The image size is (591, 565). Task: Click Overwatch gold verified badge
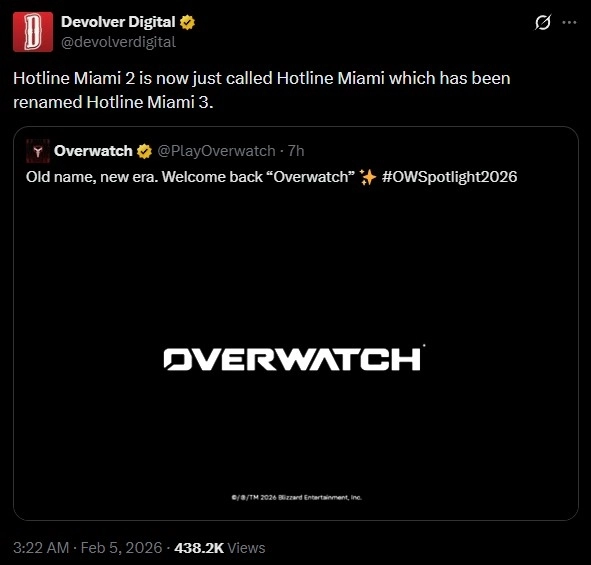point(144,151)
